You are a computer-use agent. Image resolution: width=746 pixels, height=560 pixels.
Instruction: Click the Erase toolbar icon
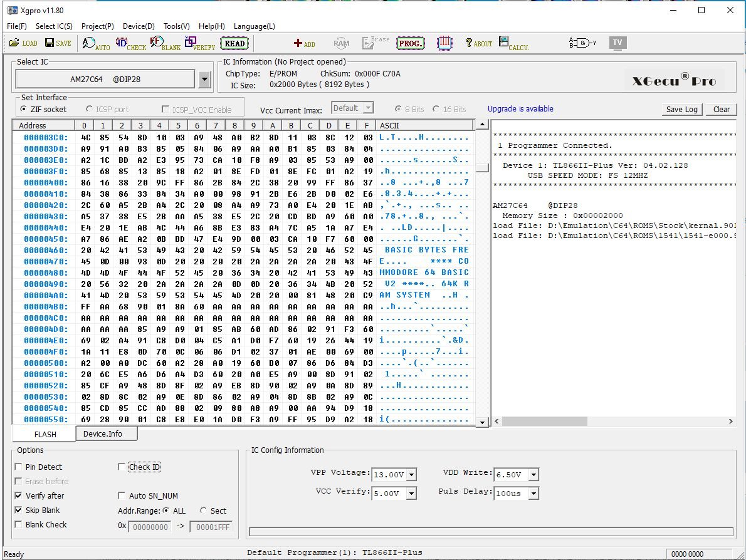point(376,43)
